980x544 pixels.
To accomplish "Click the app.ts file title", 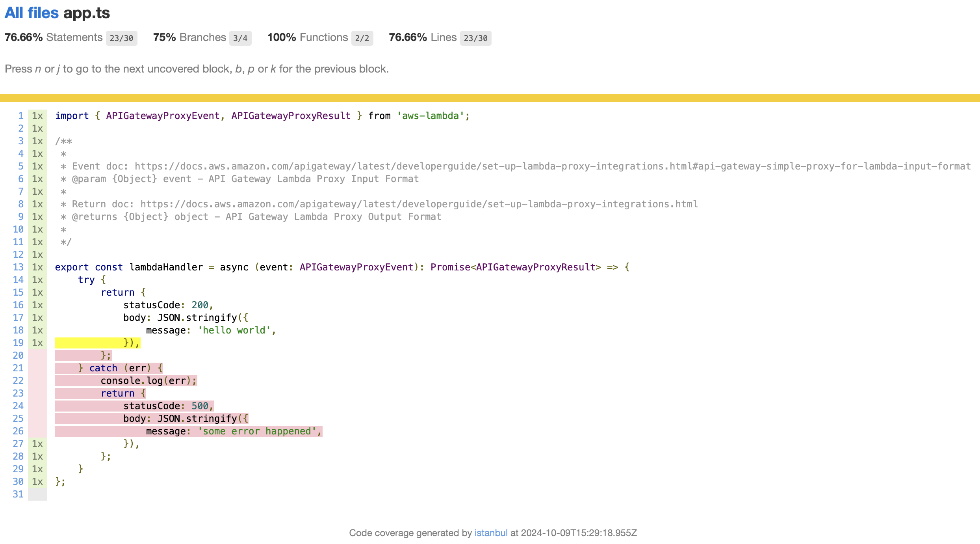I will tap(87, 13).
